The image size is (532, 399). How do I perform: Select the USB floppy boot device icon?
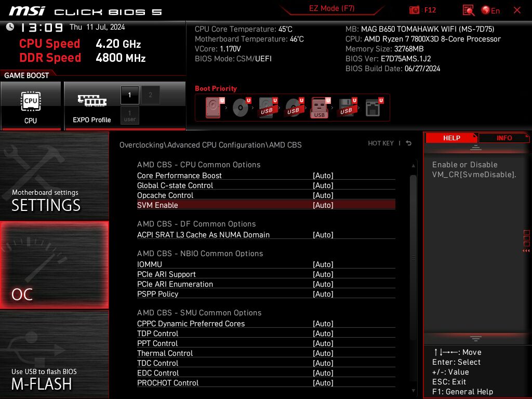click(x=347, y=108)
